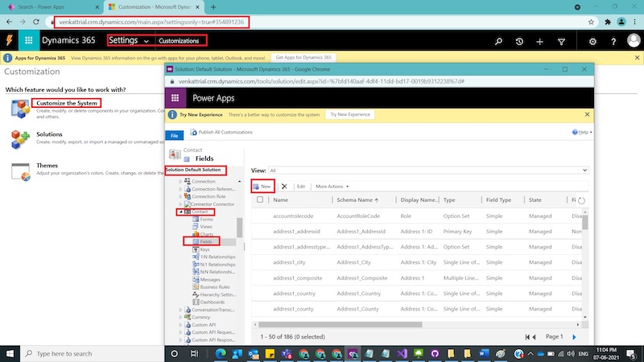Select the address1_city field row

point(416,262)
